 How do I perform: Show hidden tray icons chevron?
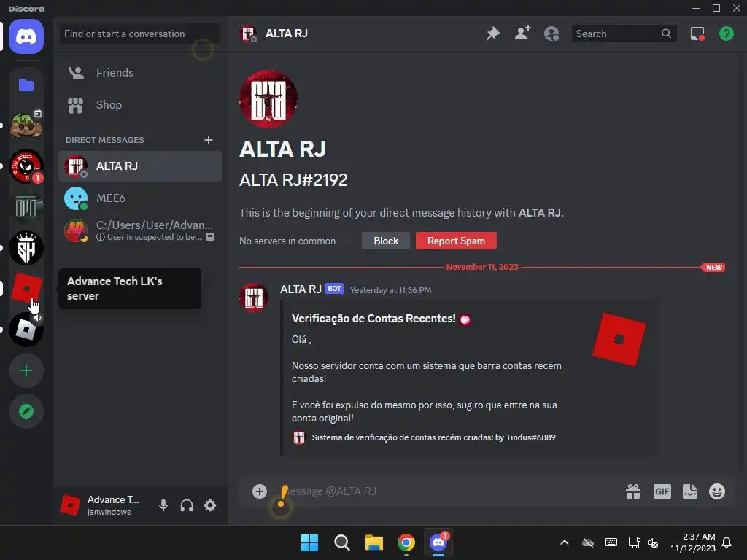tap(565, 542)
